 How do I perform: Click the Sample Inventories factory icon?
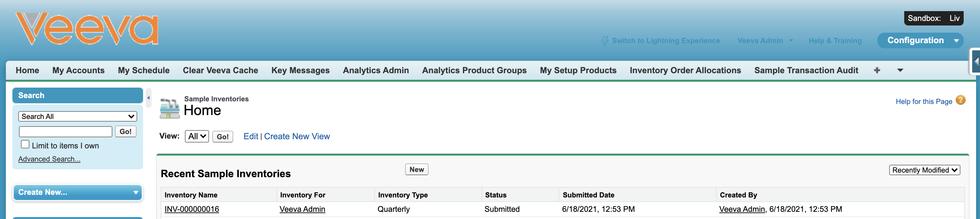pyautogui.click(x=170, y=109)
